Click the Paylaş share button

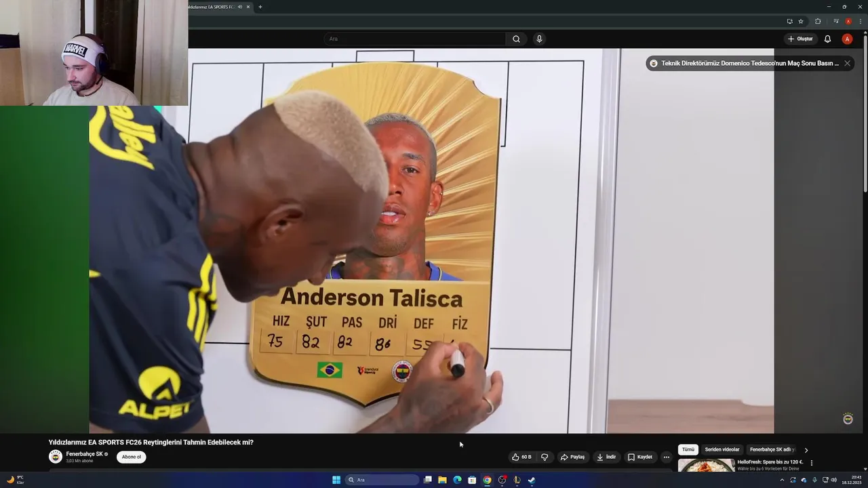coord(572,457)
